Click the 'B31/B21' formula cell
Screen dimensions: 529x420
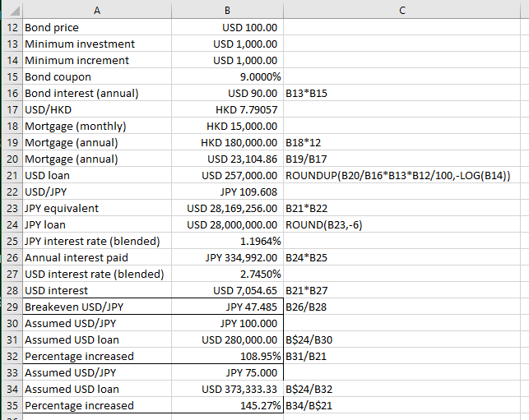click(401, 356)
